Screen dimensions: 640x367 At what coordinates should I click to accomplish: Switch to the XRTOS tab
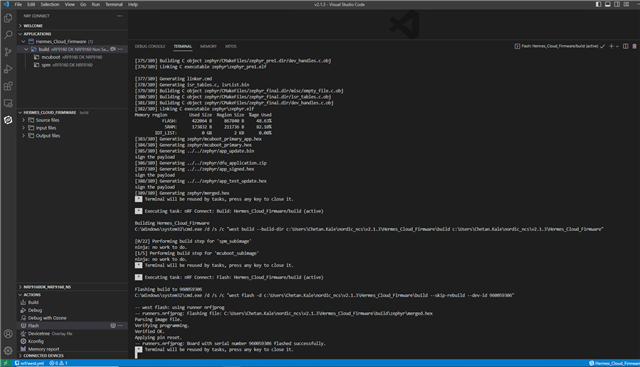pos(231,47)
